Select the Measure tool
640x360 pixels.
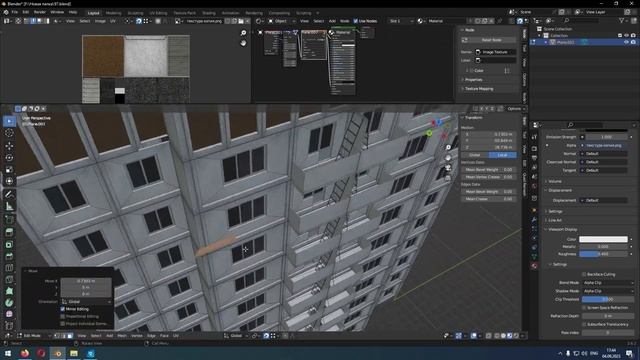(9, 206)
